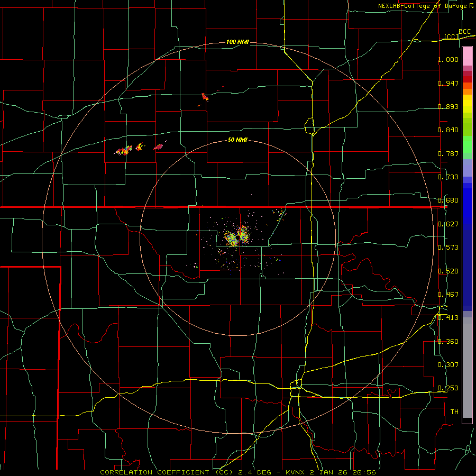The width and height of the screenshot is (476, 476).
Task: Click the 50 NMI range ring label
Action: [x=237, y=140]
